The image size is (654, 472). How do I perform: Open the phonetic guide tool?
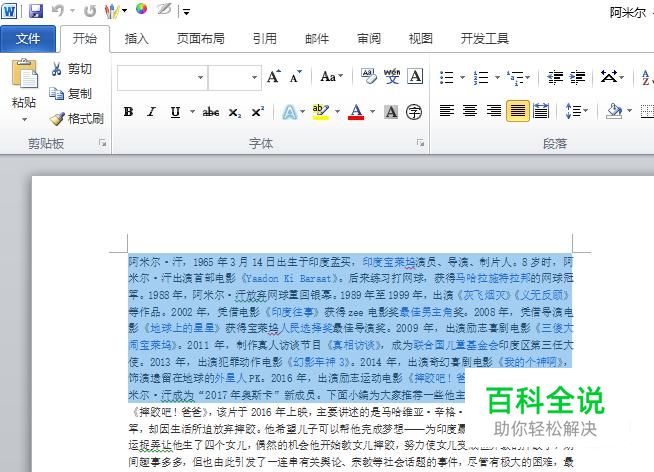(392, 77)
